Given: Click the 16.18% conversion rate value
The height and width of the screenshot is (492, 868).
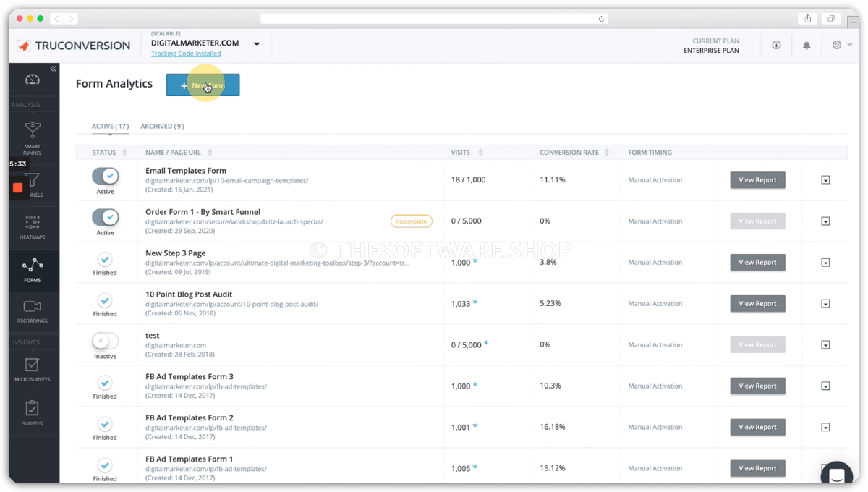Looking at the screenshot, I should (553, 428).
